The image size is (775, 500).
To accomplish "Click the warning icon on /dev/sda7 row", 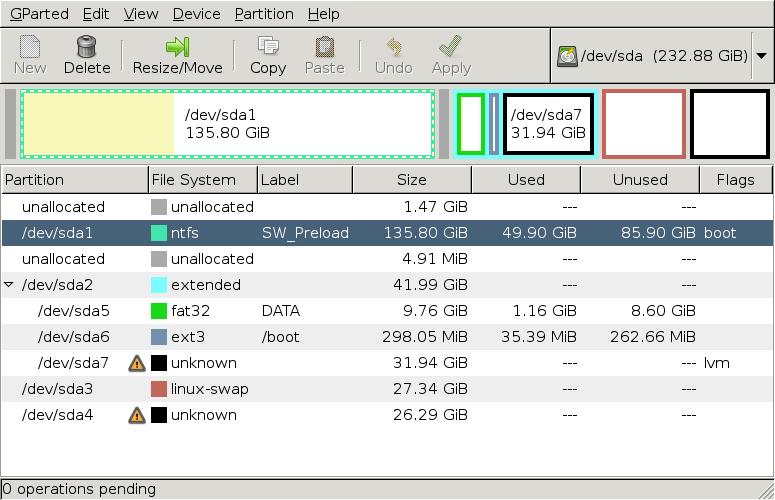I will tap(137, 363).
